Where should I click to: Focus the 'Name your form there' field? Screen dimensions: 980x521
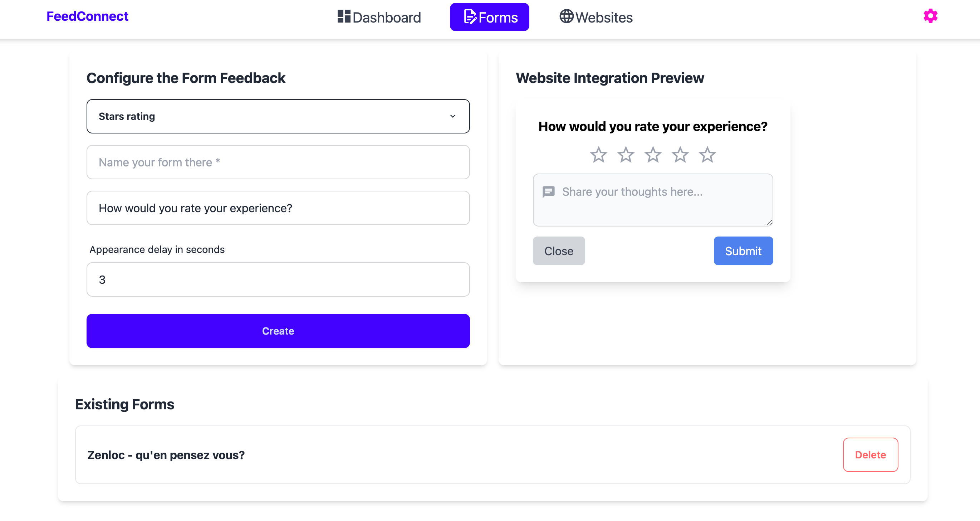tap(278, 162)
